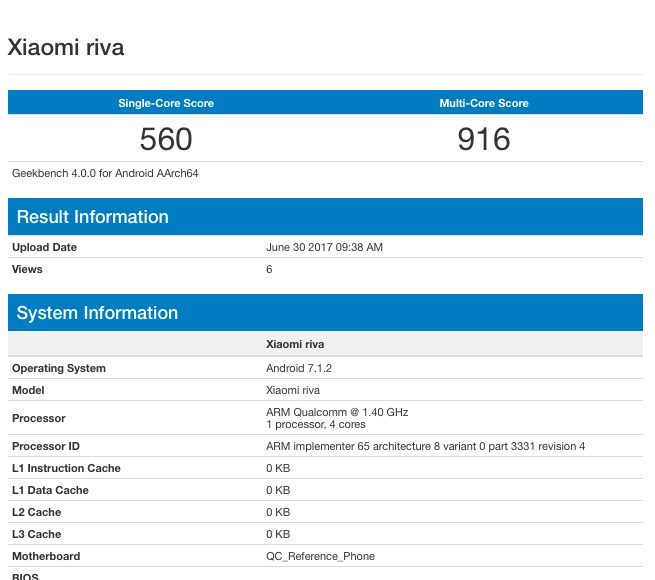Select the Motherboard label
Viewport: 655px width, 580px height.
[x=46, y=556]
